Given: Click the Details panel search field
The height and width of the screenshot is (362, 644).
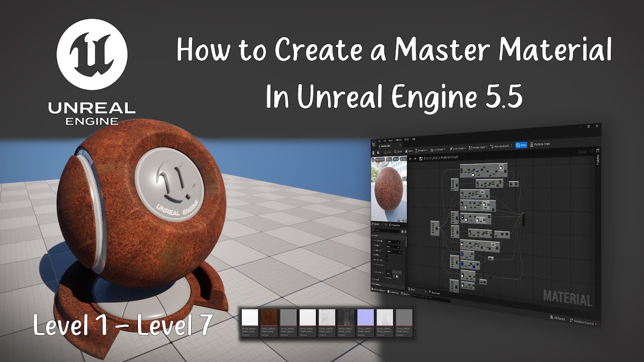Looking at the screenshot, I should click(386, 230).
